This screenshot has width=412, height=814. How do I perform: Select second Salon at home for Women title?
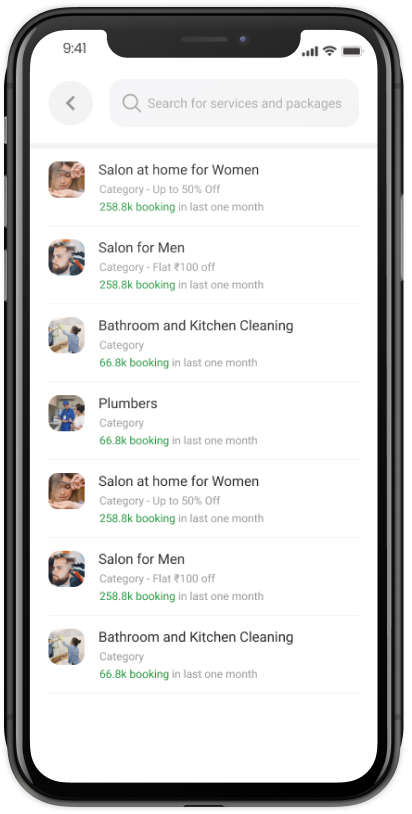178,481
